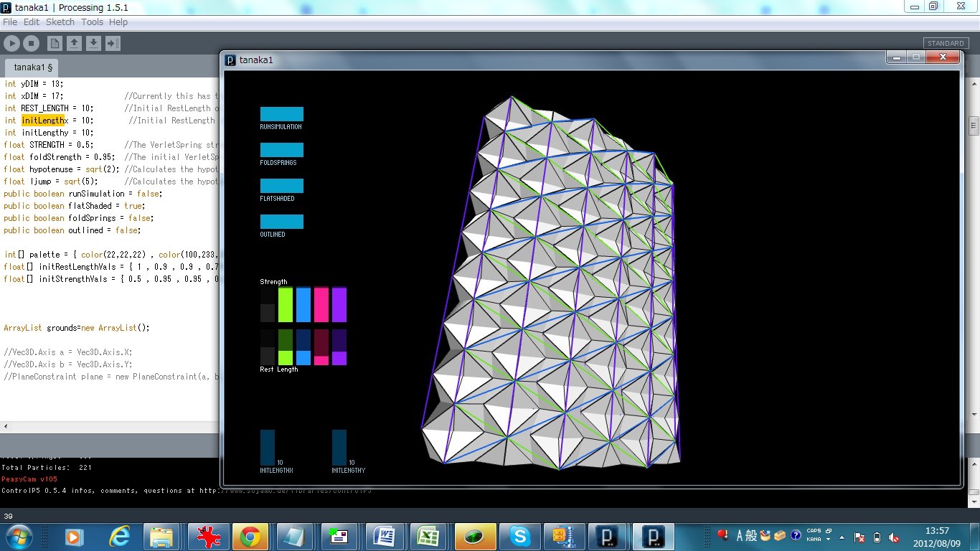Click the Open sketch up-arrow icon

click(74, 44)
